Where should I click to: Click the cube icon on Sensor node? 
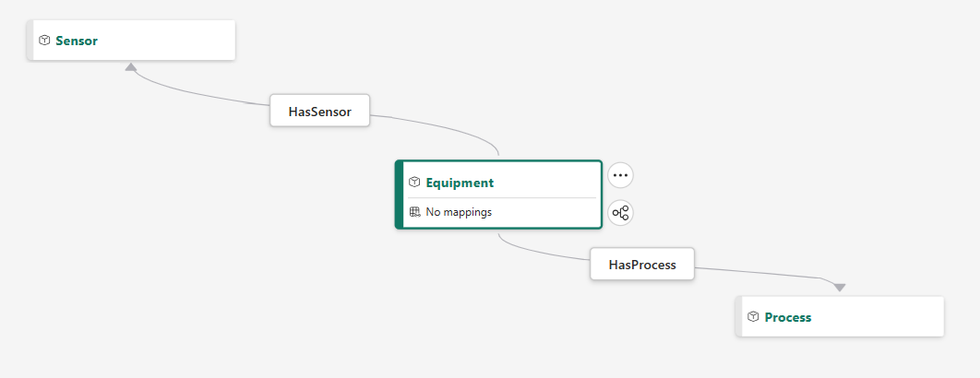[44, 40]
